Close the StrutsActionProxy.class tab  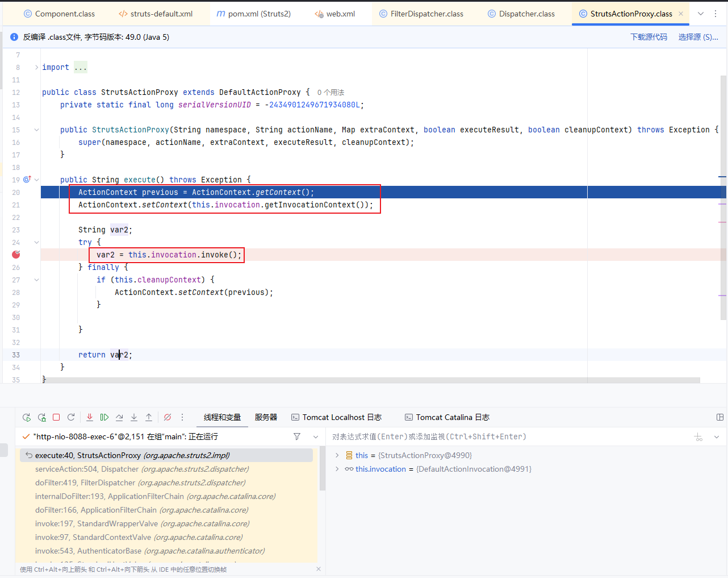681,14
